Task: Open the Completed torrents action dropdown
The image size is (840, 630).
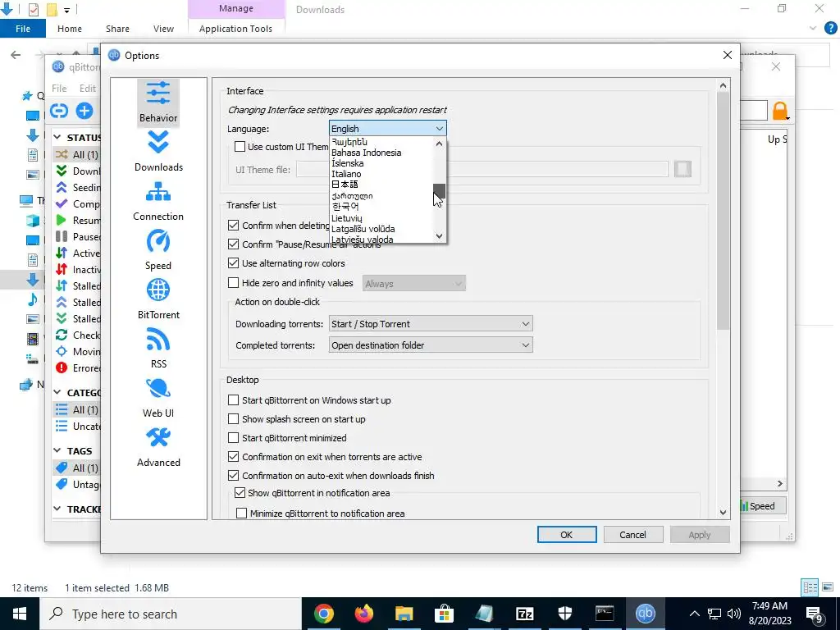Action: [x=430, y=345]
